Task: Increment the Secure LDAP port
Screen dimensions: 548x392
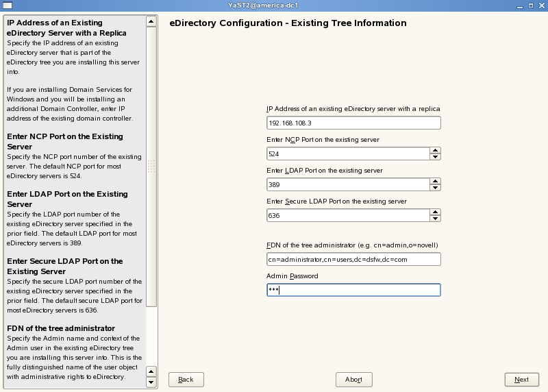Action: tap(434, 212)
